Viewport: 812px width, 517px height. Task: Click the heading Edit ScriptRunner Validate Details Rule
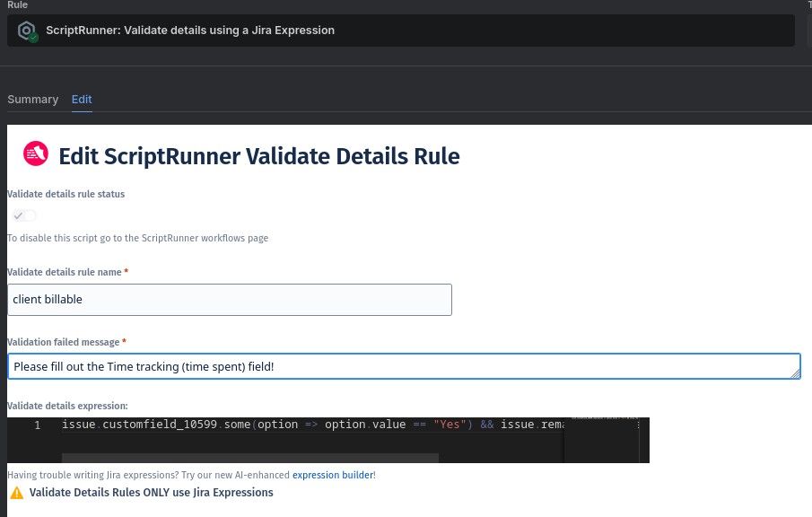pos(259,156)
